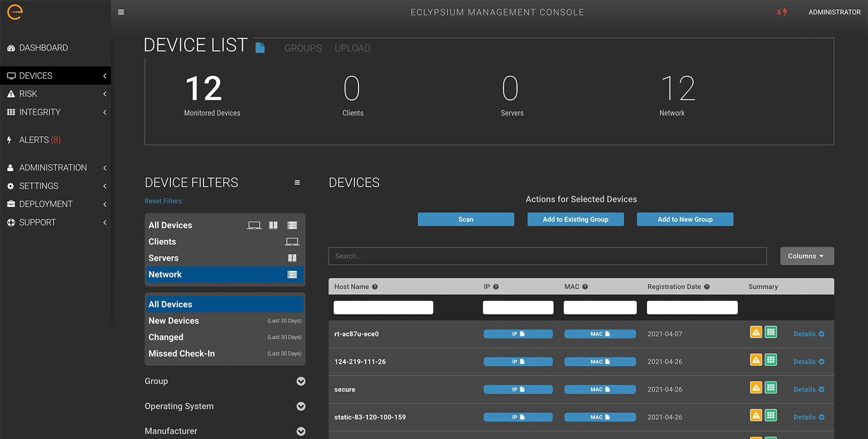The image size is (868, 439).
Task: Select Missed Check-In filter
Action: click(225, 353)
